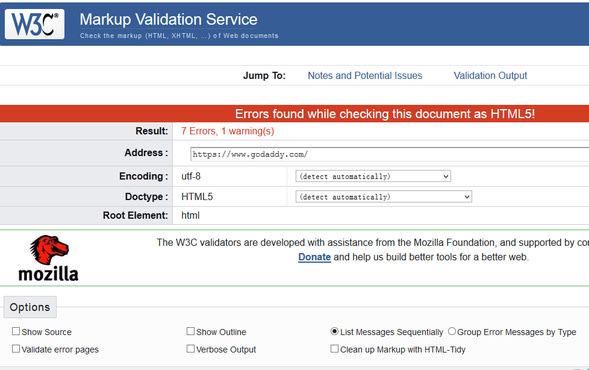
Task: Enable the Show Source checkbox
Action: 16,331
